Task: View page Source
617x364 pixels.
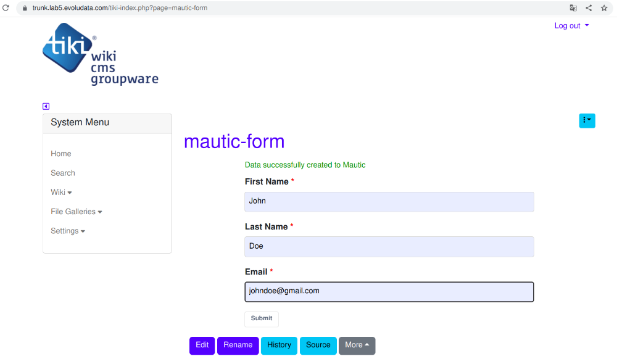Action: coord(318,345)
